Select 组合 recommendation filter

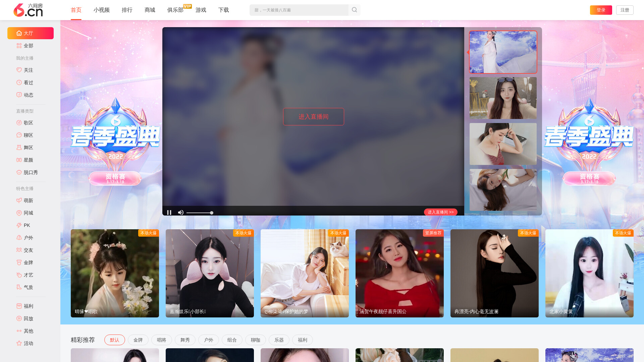click(232, 340)
